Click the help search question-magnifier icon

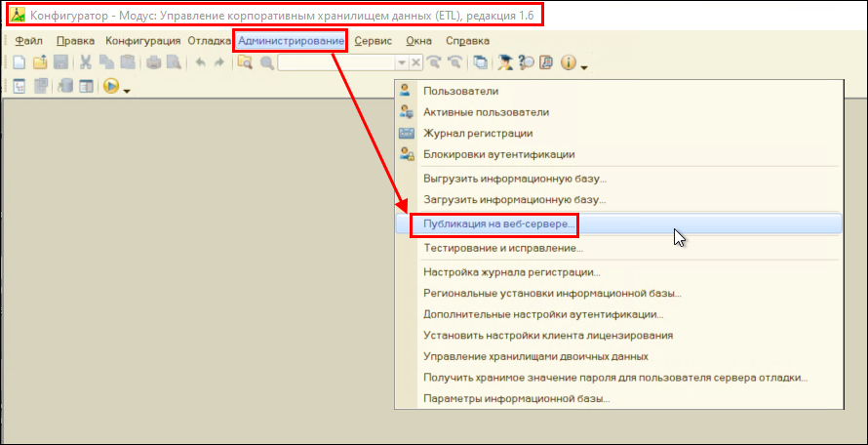[x=526, y=62]
